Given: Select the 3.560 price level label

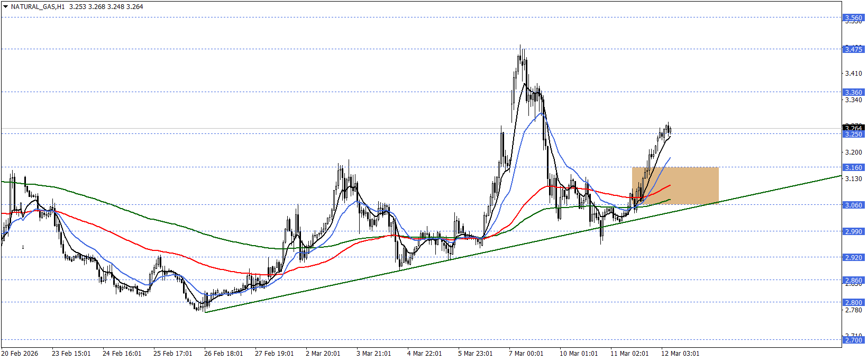Looking at the screenshot, I should (853, 17).
